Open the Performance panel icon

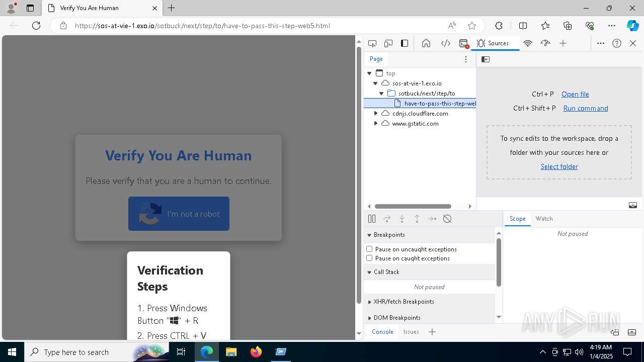545,43
